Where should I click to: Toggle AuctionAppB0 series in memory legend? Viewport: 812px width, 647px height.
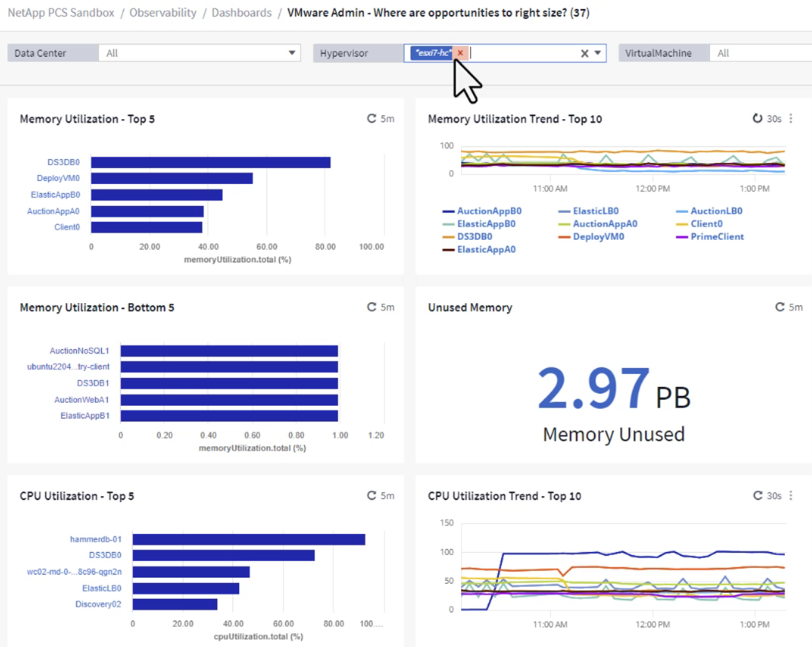tap(489, 211)
